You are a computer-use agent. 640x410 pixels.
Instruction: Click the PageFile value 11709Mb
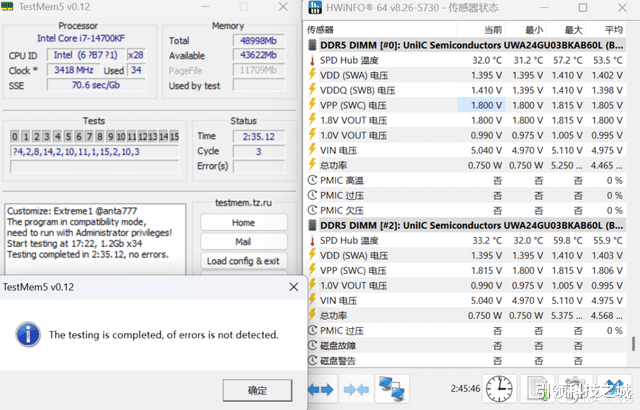click(x=258, y=70)
